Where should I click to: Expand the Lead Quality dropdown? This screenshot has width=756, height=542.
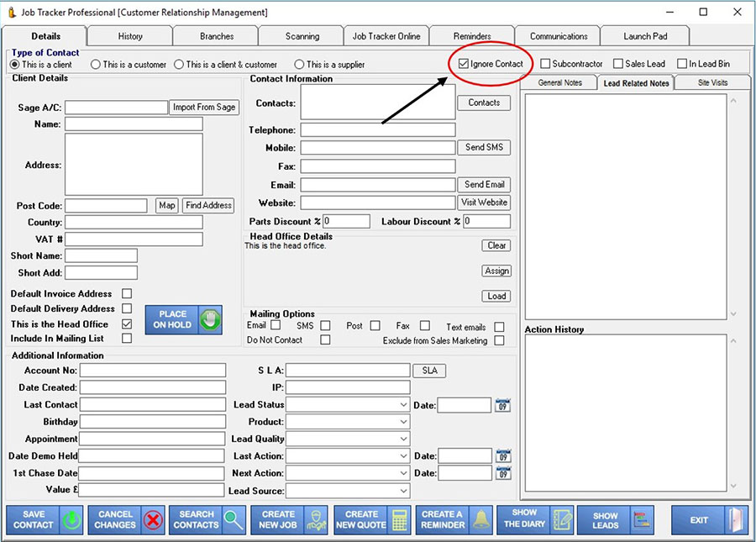403,439
